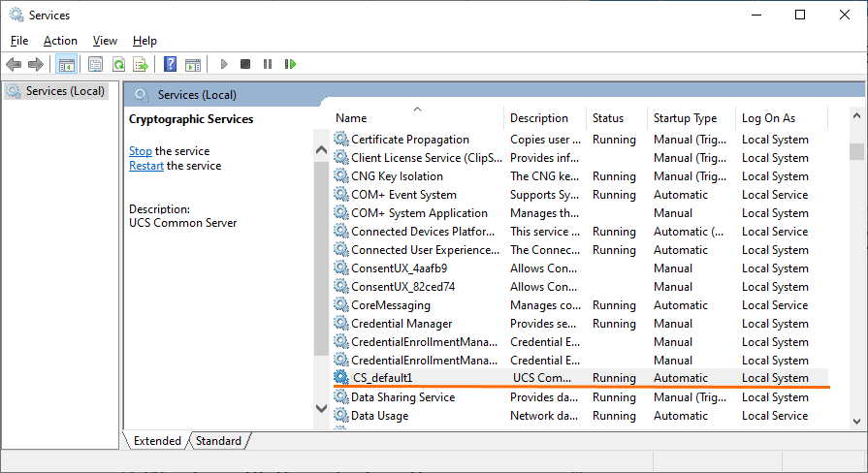Open the blue Help toolbar icon
This screenshot has width=868, height=473.
171,64
